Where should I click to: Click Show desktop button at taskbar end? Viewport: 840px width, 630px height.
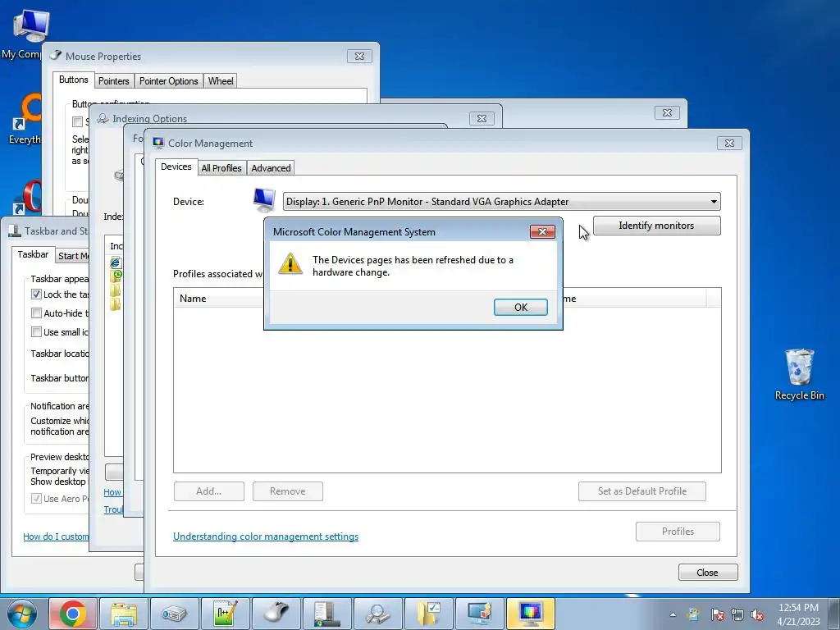pyautogui.click(x=835, y=614)
